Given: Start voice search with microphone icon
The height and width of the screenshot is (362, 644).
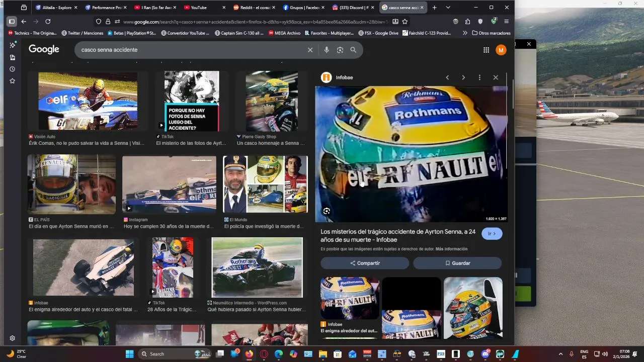Looking at the screenshot, I should click(327, 50).
